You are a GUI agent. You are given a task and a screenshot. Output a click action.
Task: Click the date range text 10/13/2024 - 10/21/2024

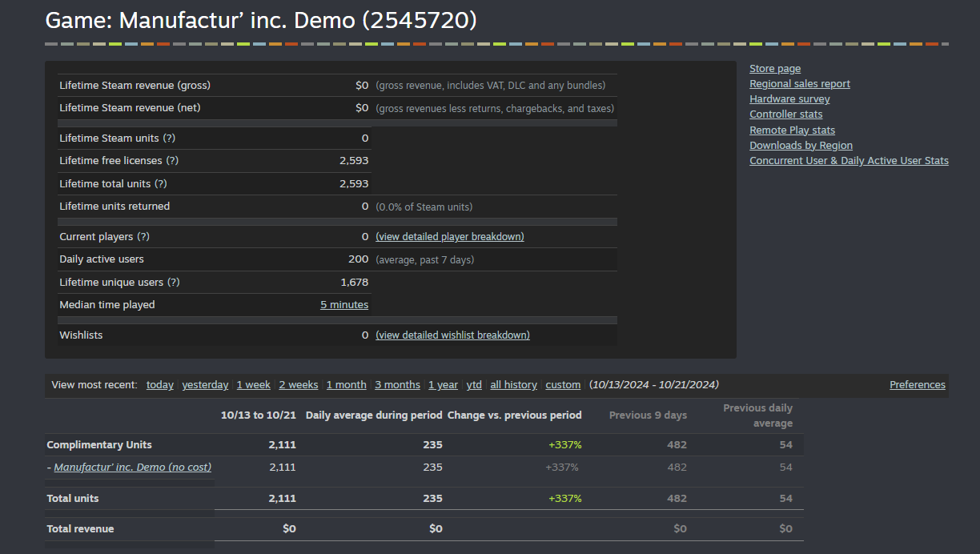(654, 385)
